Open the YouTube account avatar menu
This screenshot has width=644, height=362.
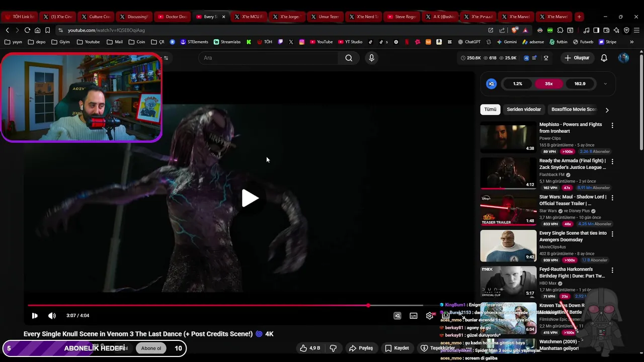point(623,58)
